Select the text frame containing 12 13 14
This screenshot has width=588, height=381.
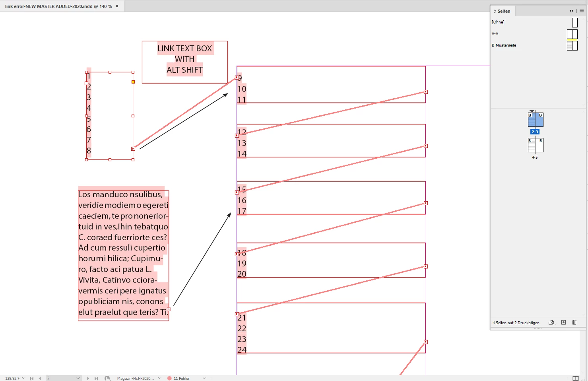pyautogui.click(x=331, y=140)
